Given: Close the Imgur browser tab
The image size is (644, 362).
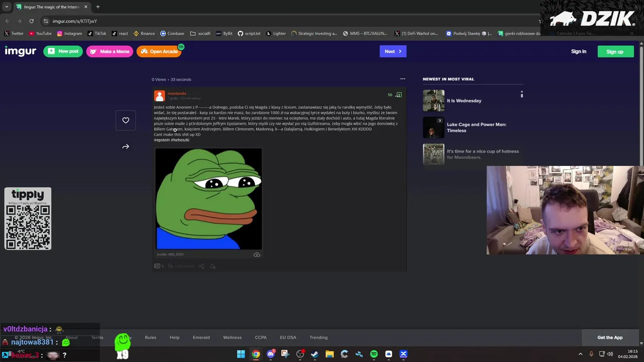Looking at the screenshot, I should (x=86, y=7).
